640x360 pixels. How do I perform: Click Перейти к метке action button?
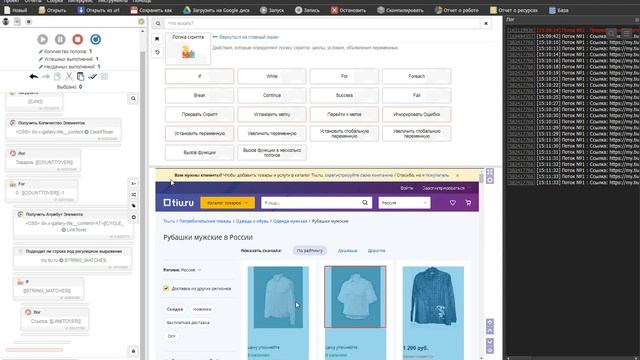[x=344, y=114]
